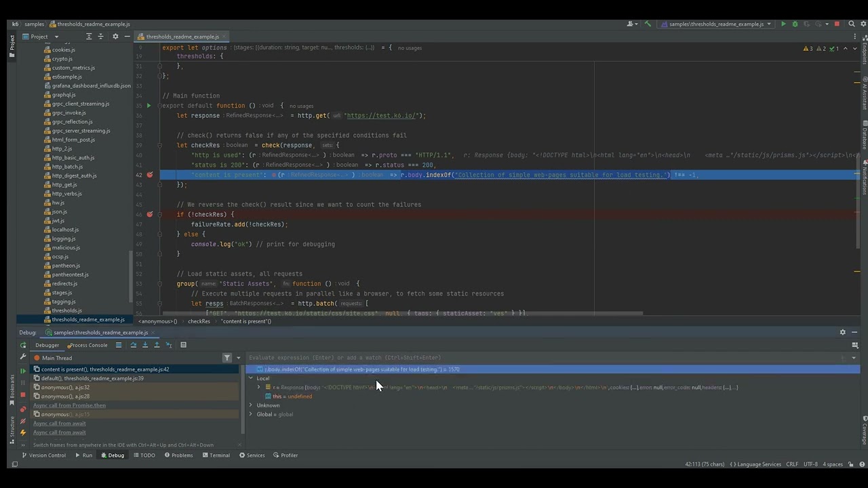Expand all files in Project panel
Image resolution: width=868 pixels, height=488 pixels.
(x=88, y=37)
